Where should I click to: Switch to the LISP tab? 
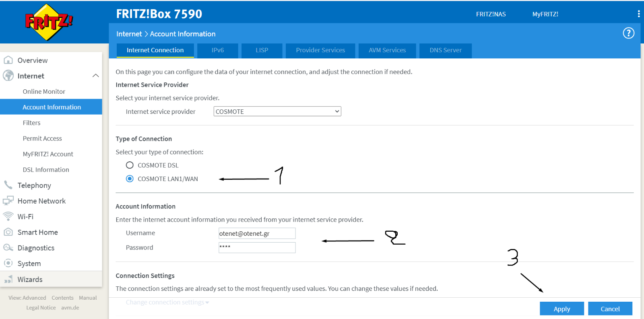(262, 50)
